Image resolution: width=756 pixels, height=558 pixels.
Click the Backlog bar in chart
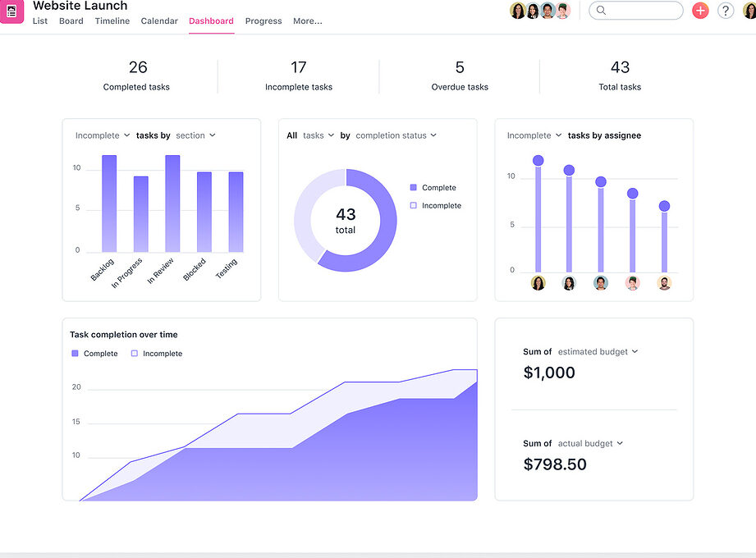tap(109, 204)
